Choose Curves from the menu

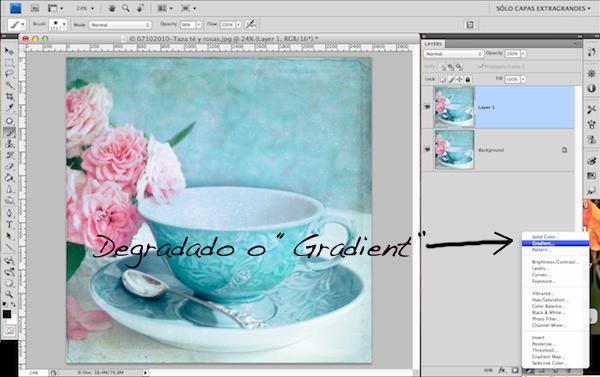click(x=541, y=275)
